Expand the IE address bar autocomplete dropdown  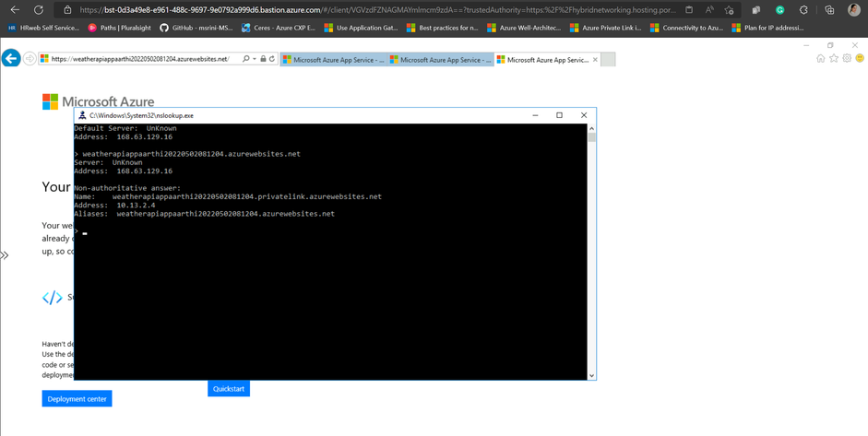[254, 59]
